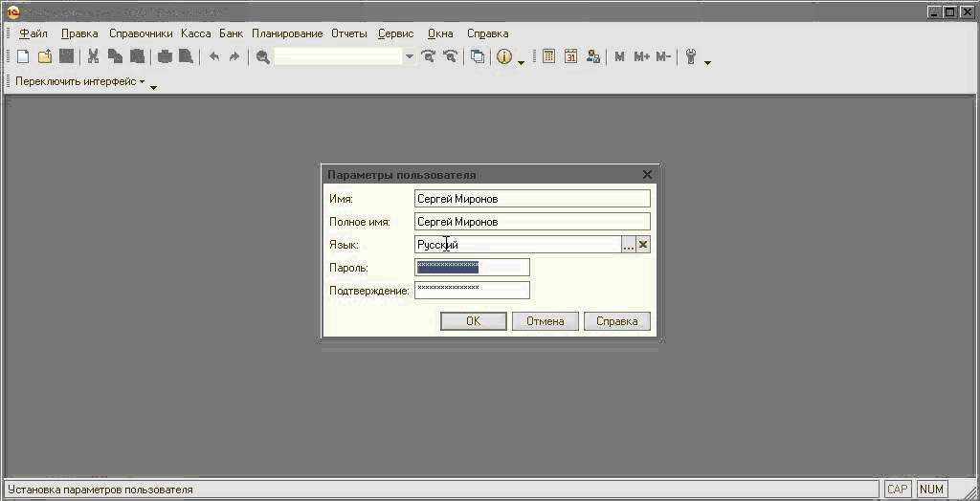
Task: Click the Print preview icon
Action: [x=186, y=56]
